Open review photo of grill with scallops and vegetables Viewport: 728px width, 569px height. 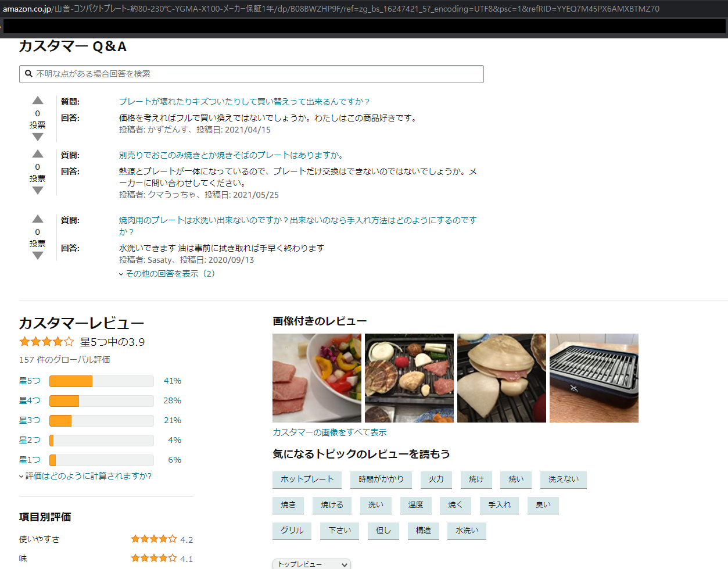pyautogui.click(x=409, y=378)
